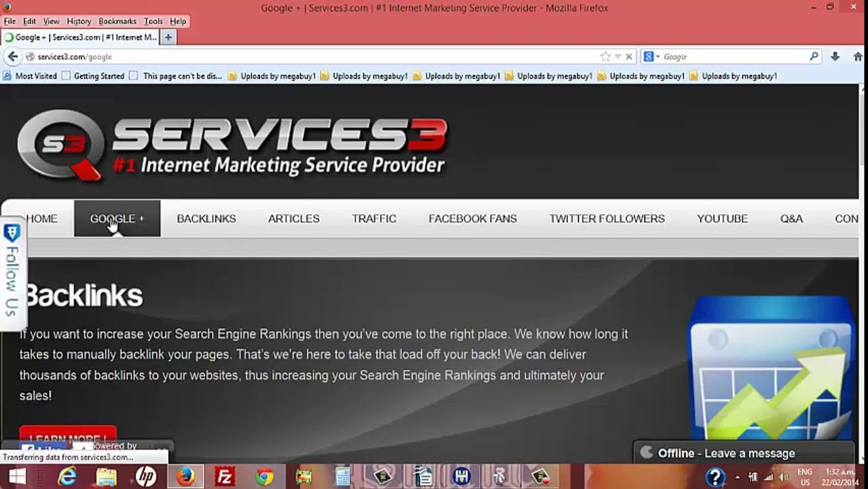Open the Tools menu
Screen dimensions: 868x489
(153, 22)
